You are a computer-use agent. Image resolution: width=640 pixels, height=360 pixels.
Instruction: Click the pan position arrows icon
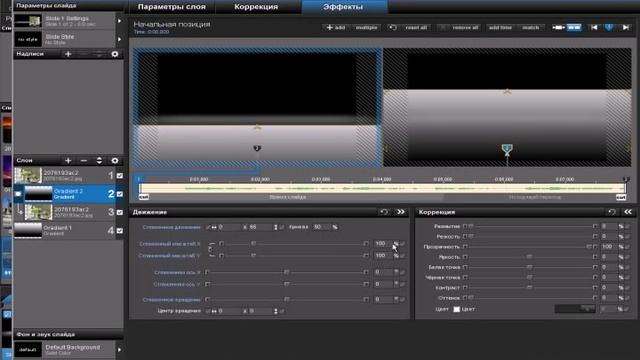tap(214, 227)
